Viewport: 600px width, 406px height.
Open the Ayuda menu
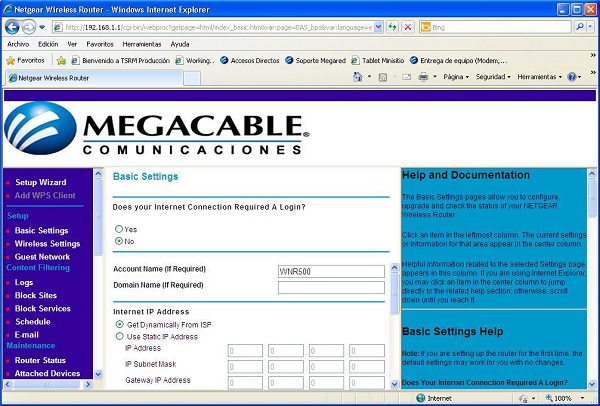click(180, 44)
